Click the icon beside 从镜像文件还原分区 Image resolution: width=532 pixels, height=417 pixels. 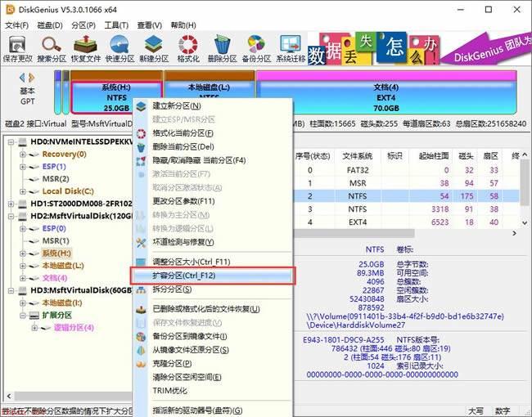[x=141, y=350]
